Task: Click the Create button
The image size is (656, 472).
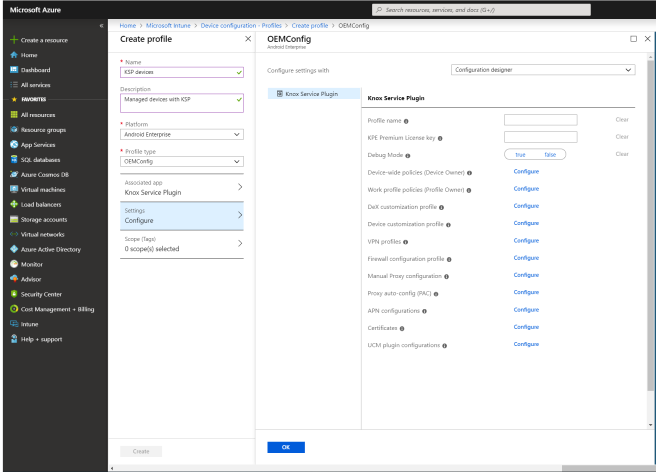Action: pos(141,451)
